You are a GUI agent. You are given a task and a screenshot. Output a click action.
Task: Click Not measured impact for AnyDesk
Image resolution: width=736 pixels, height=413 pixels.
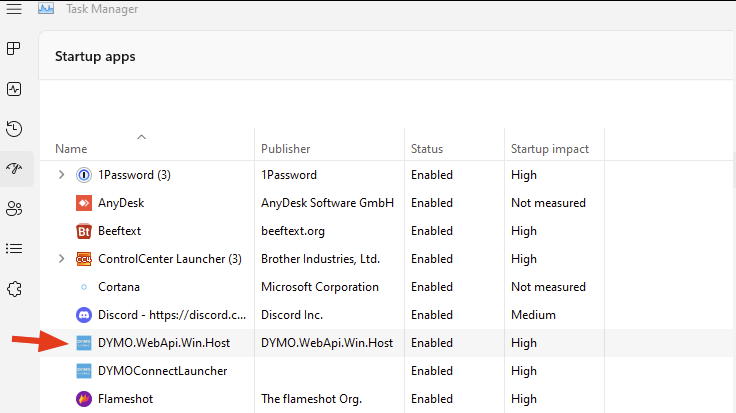click(x=548, y=203)
